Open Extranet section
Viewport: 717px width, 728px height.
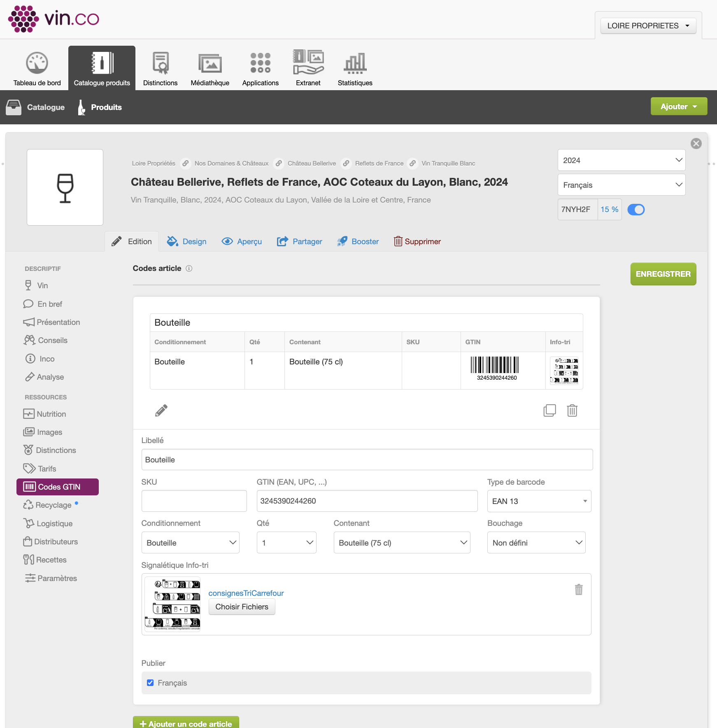pyautogui.click(x=308, y=68)
